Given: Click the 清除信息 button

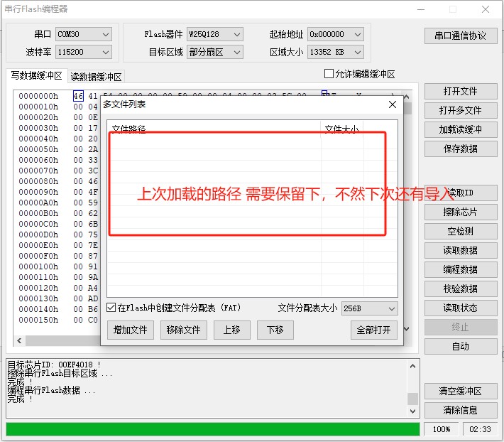Looking at the screenshot, I should (461, 410).
